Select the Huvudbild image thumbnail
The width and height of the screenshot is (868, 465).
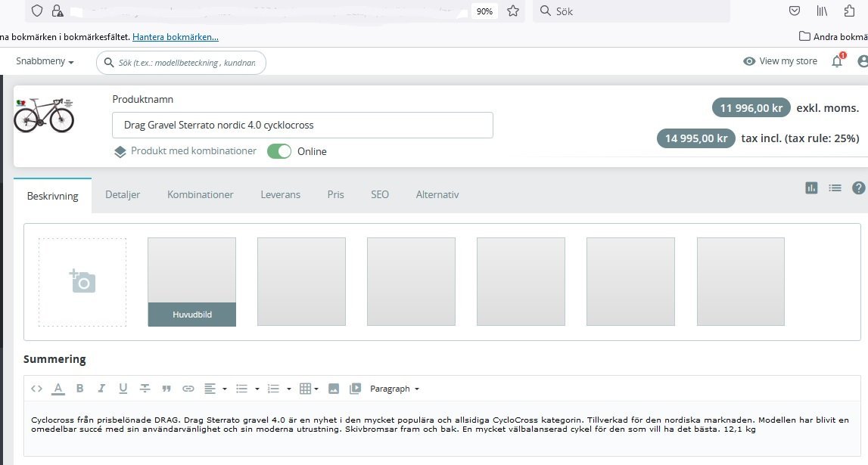click(x=191, y=282)
